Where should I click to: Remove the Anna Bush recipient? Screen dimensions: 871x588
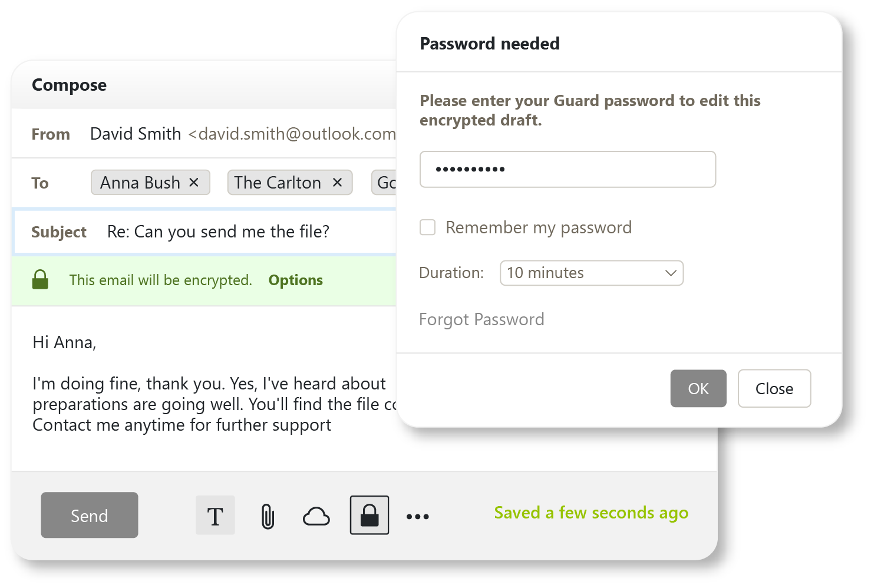click(194, 183)
